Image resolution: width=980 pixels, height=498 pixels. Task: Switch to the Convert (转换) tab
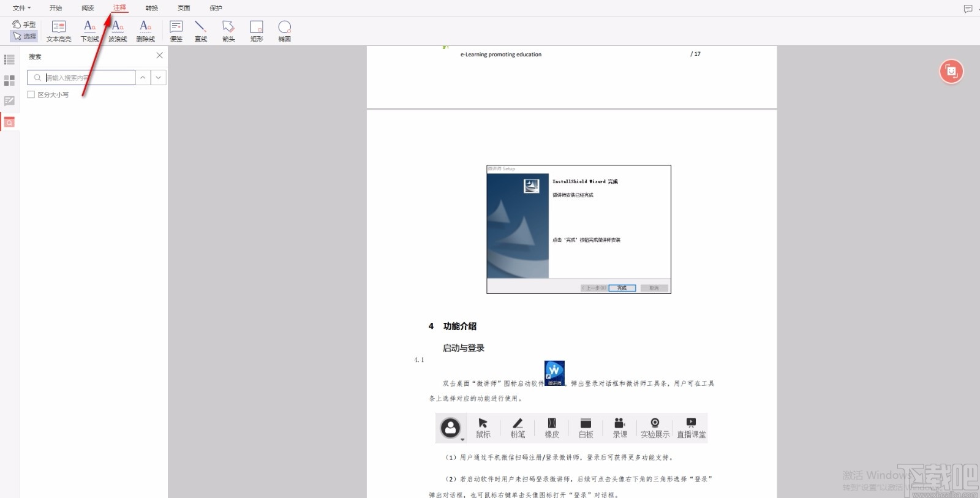click(x=152, y=8)
